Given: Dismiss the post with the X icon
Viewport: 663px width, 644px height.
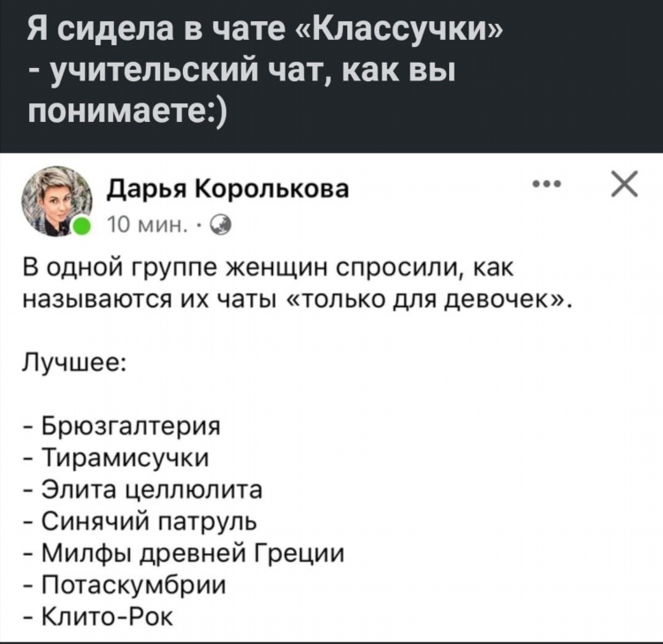Looking at the screenshot, I should pyautogui.click(x=624, y=184).
